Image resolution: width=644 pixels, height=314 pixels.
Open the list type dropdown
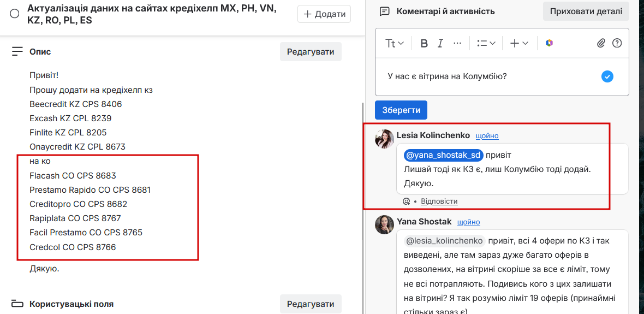pos(486,43)
